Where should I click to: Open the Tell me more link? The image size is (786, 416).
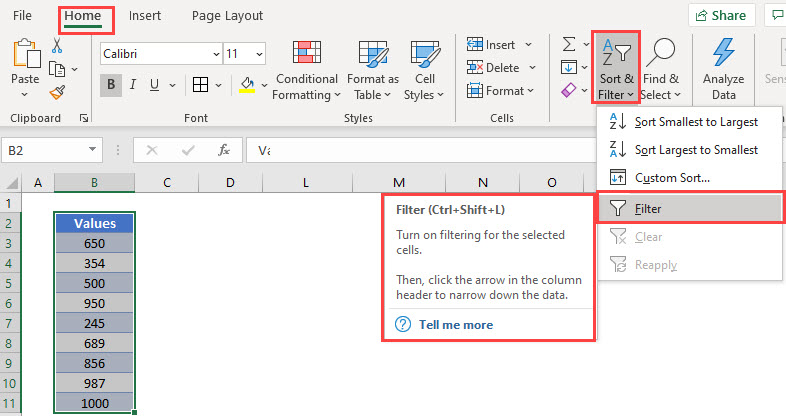456,325
